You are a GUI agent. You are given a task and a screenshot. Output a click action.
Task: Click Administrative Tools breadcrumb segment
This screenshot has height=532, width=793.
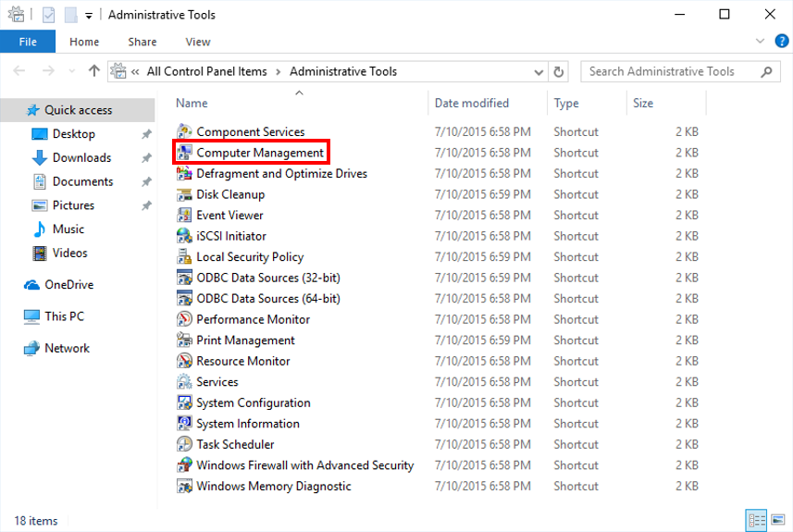[x=343, y=72]
